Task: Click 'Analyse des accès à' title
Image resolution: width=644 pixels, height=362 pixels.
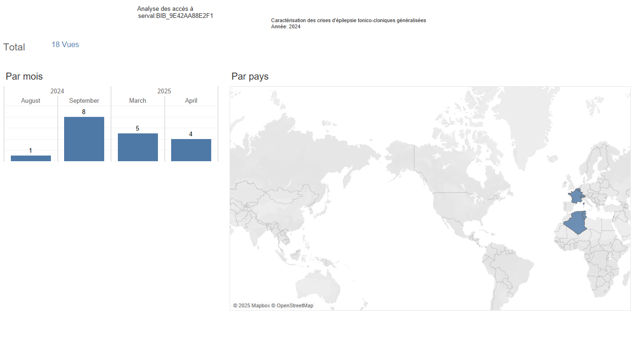Action: (165, 9)
